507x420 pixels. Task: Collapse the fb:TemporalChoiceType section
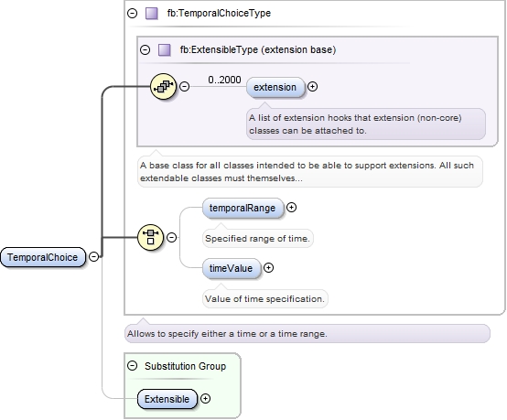pyautogui.click(x=133, y=13)
